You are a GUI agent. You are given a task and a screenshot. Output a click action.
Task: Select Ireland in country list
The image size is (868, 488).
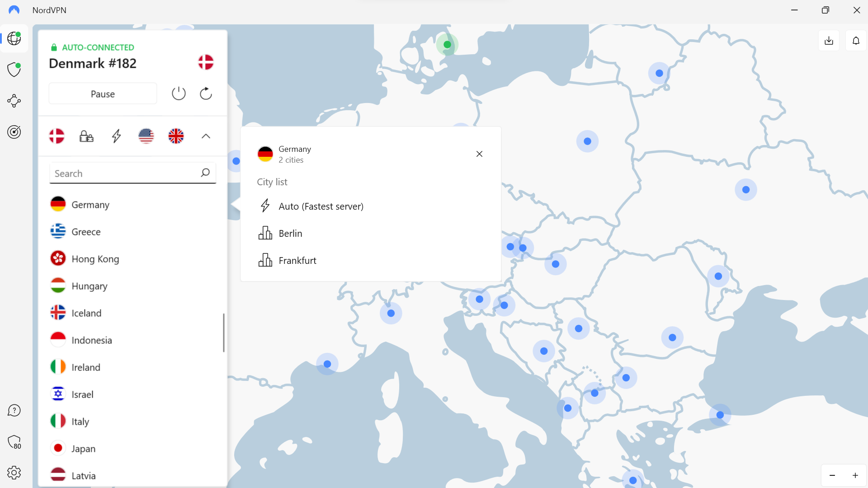coord(132,367)
